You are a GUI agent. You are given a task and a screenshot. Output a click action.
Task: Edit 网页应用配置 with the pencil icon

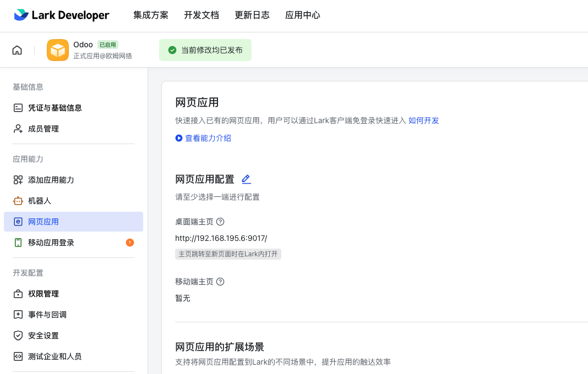coord(246,179)
